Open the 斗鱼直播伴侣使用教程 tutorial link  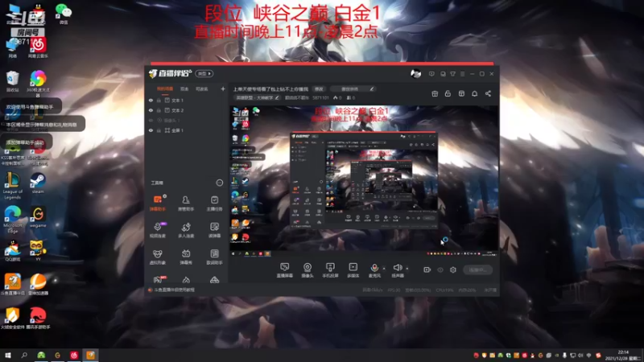coord(174,290)
